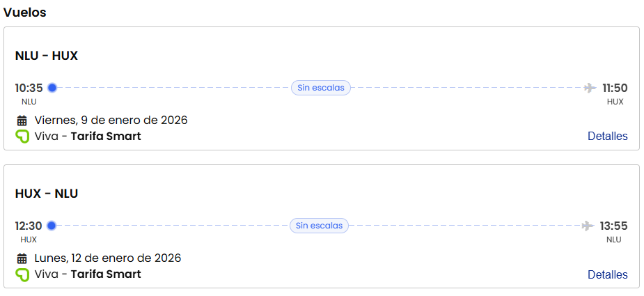Click the Sin escalas badge on the outbound flight

coord(321,88)
